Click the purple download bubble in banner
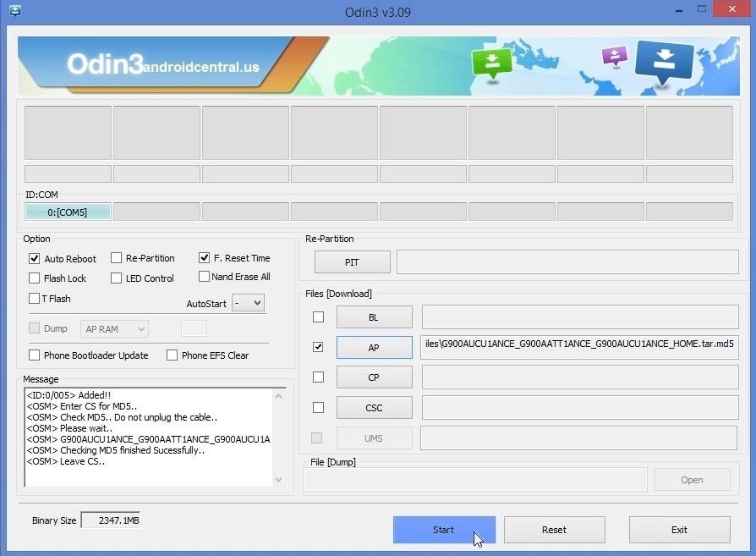Viewport: 756px width, 556px height. pos(615,56)
